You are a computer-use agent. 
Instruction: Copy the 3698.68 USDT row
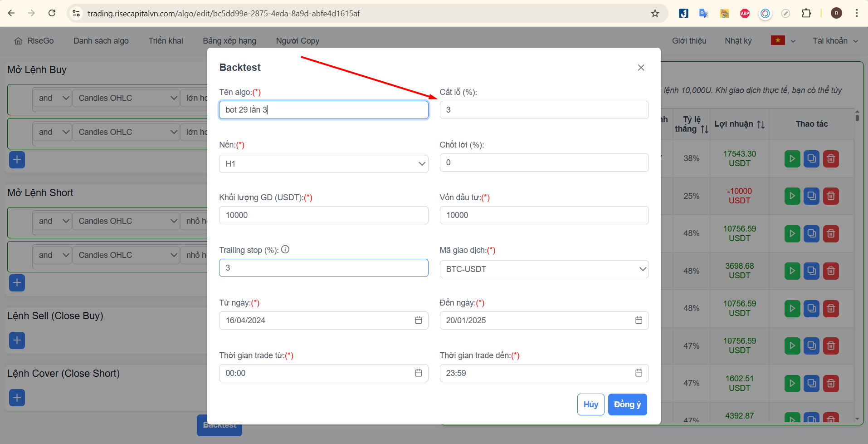tap(812, 271)
